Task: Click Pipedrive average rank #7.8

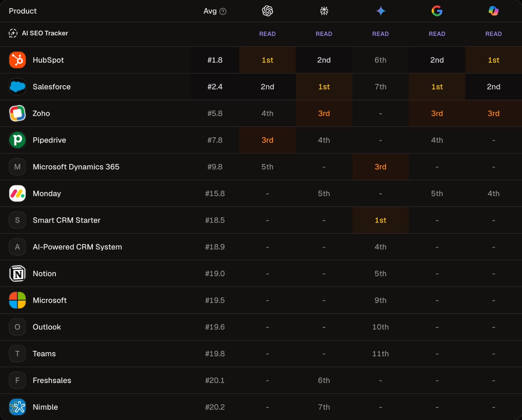Action: (x=215, y=140)
